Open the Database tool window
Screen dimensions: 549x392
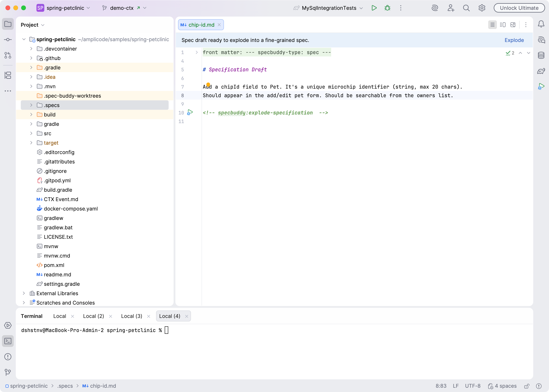coord(541,55)
